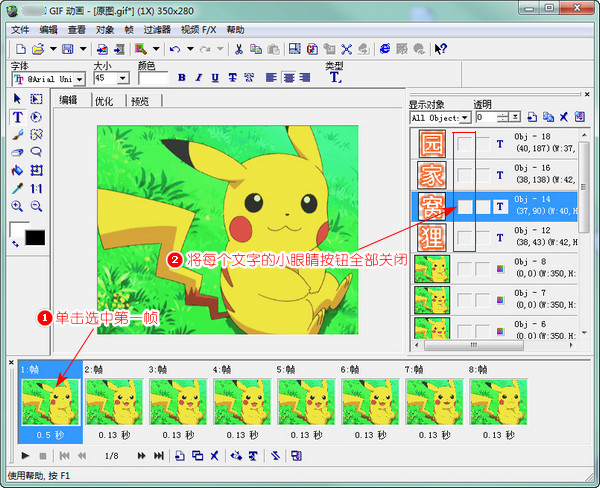Click the Undo arrow icon

tap(175, 49)
